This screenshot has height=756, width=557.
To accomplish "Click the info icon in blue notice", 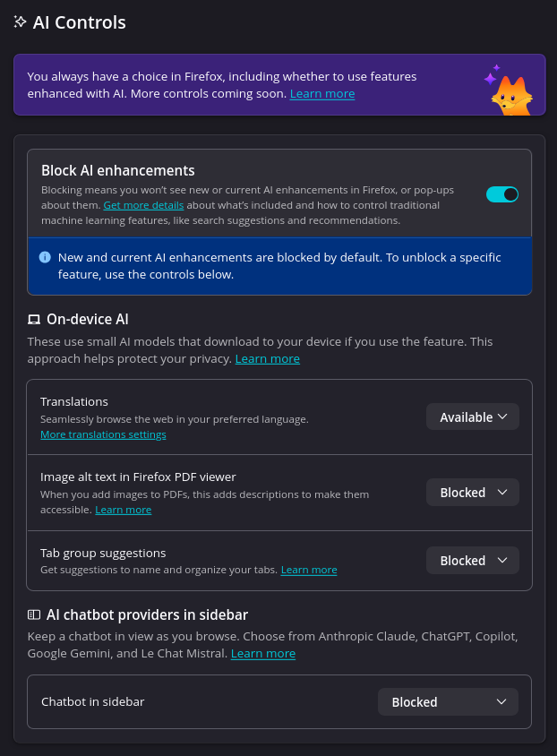I will point(45,257).
